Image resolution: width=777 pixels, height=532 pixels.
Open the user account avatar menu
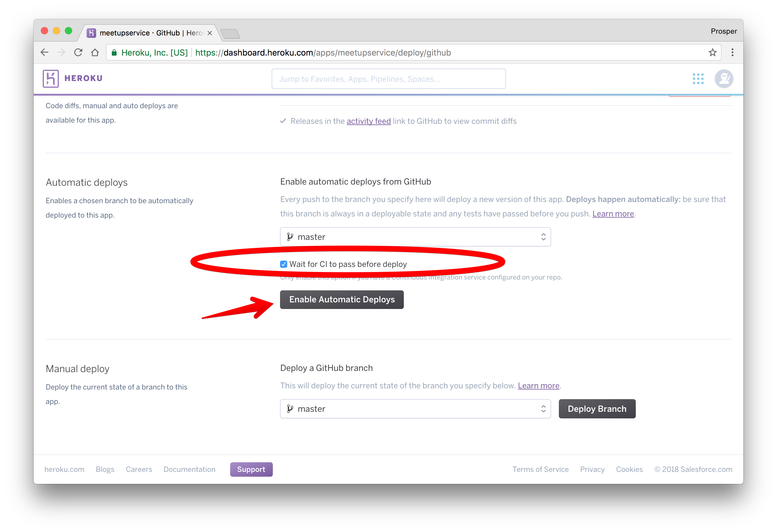point(724,79)
